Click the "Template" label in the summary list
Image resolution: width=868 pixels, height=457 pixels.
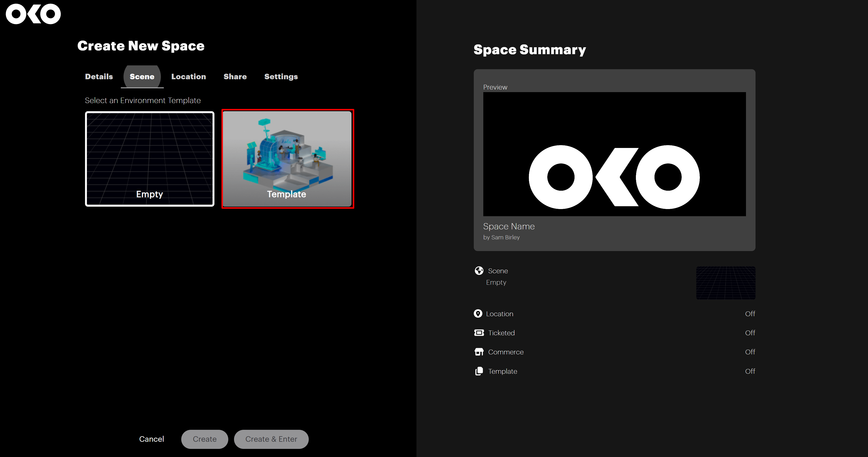click(x=502, y=372)
